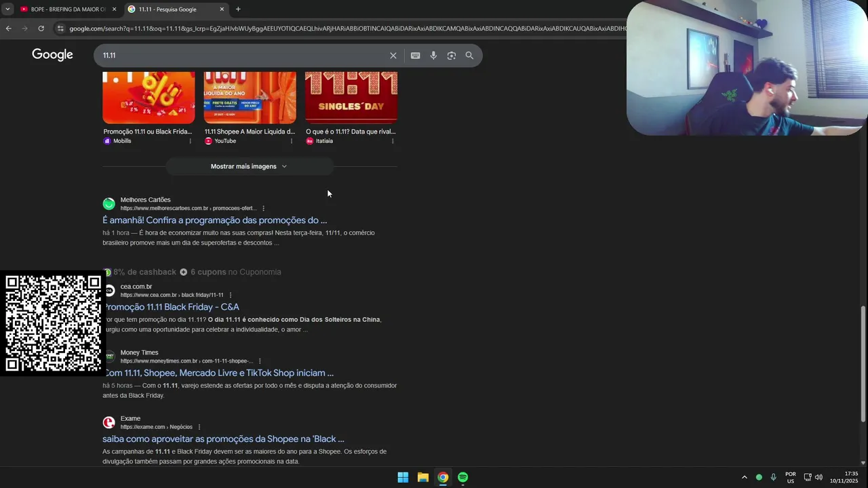Open more options for YouTube image
Viewport: 868px width, 488px height.
coord(292,141)
